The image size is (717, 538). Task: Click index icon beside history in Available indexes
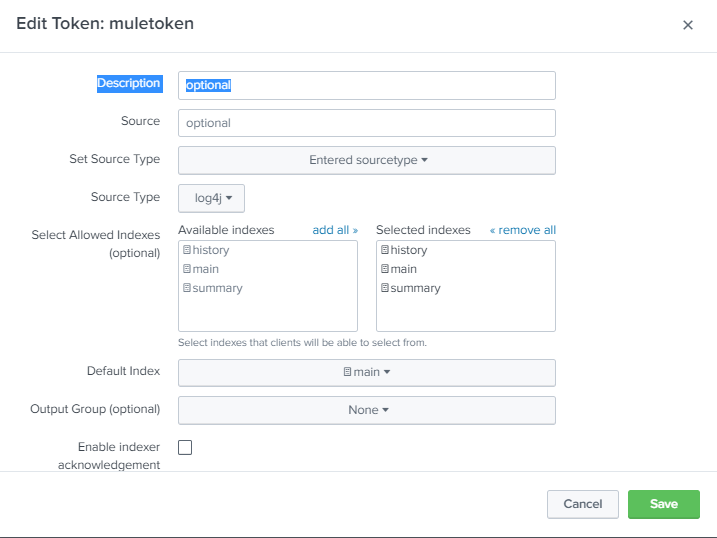[187, 250]
